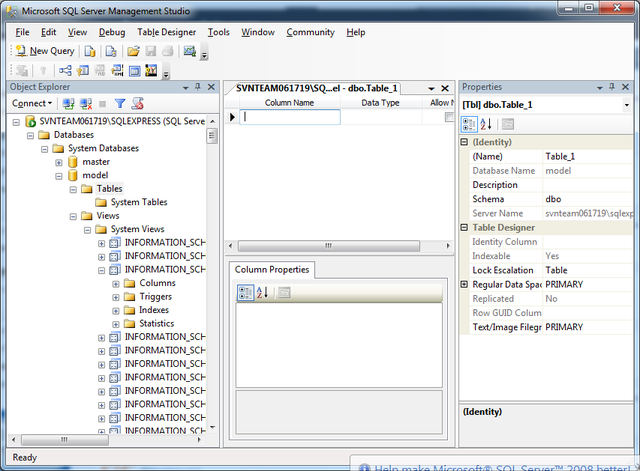Close the Properties panel

point(625,87)
